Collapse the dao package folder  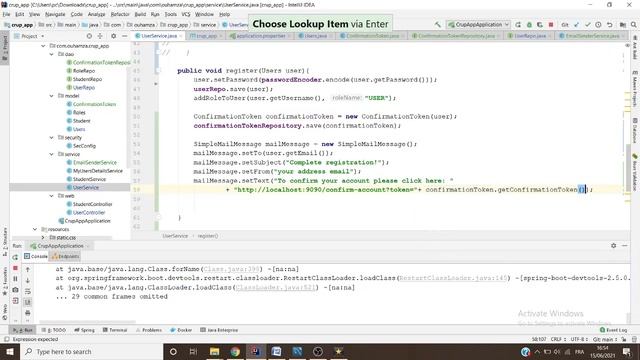pos(52,54)
